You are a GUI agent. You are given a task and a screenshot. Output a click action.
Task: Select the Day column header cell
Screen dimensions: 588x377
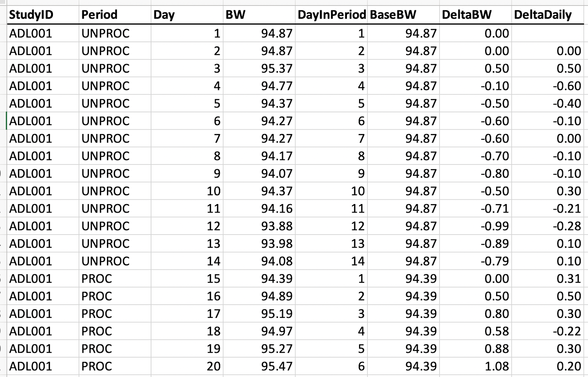click(187, 15)
